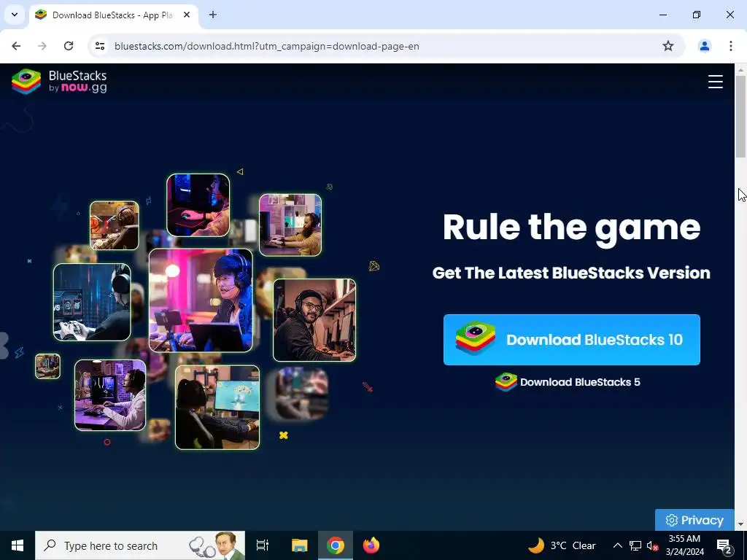747x560 pixels.
Task: Launch Firefox from the taskbar
Action: 371,545
